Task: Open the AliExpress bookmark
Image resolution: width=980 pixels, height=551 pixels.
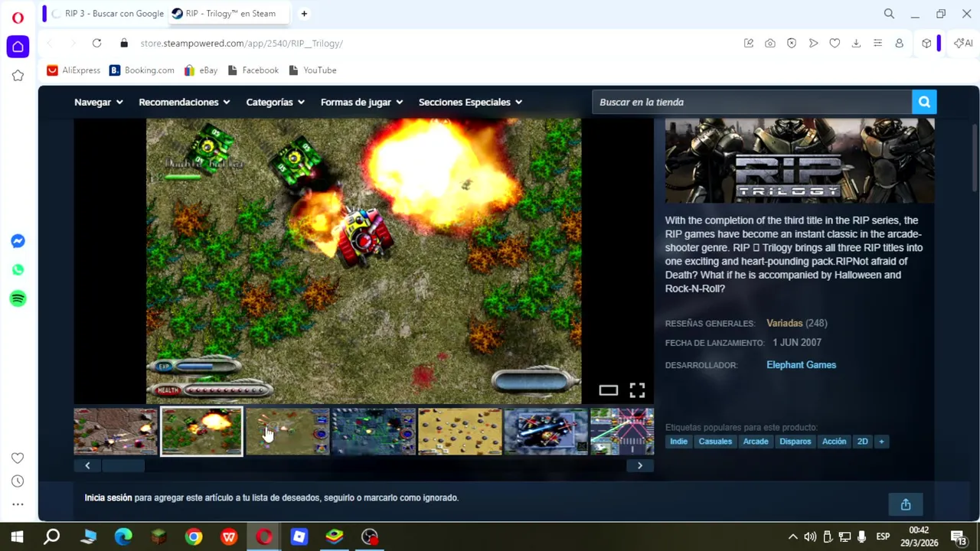Action: (x=73, y=70)
